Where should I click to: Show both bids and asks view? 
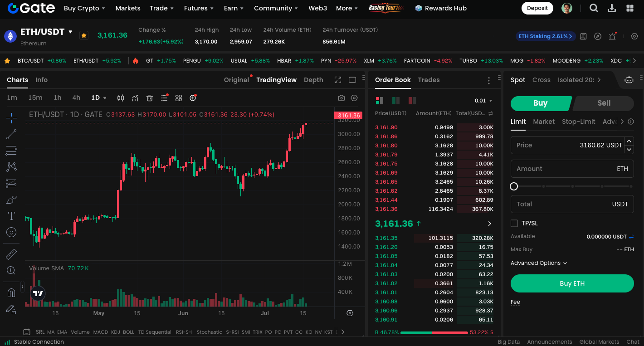click(x=380, y=101)
